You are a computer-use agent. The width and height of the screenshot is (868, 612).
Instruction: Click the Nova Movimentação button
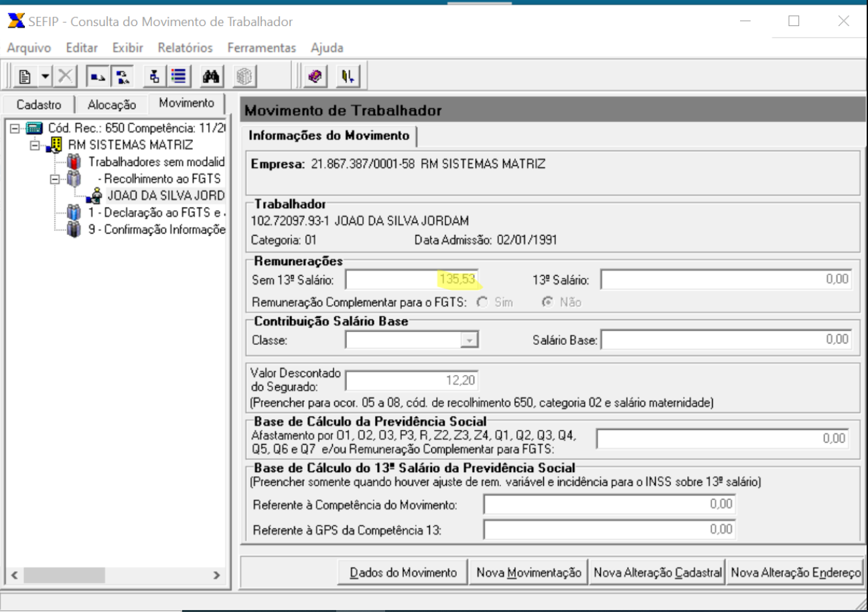point(528,573)
